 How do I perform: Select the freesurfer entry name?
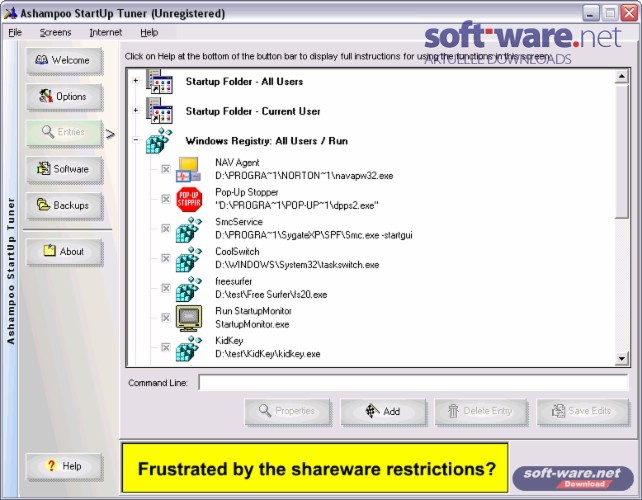(234, 281)
